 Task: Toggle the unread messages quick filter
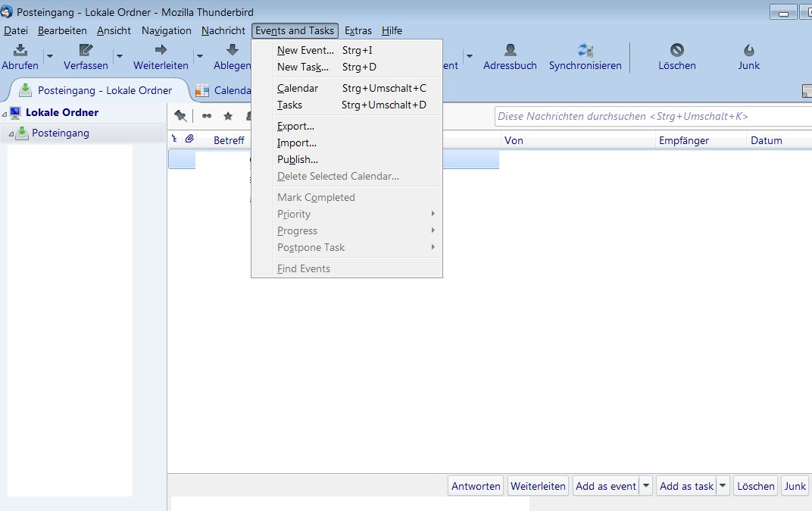[207, 116]
